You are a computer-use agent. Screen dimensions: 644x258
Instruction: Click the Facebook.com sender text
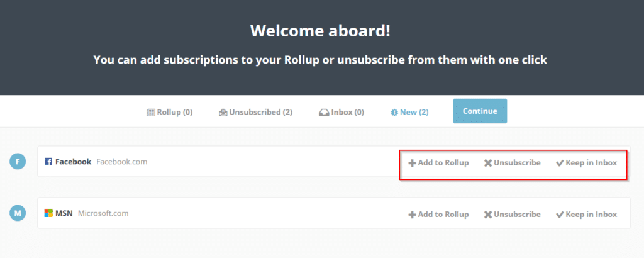[x=121, y=162]
